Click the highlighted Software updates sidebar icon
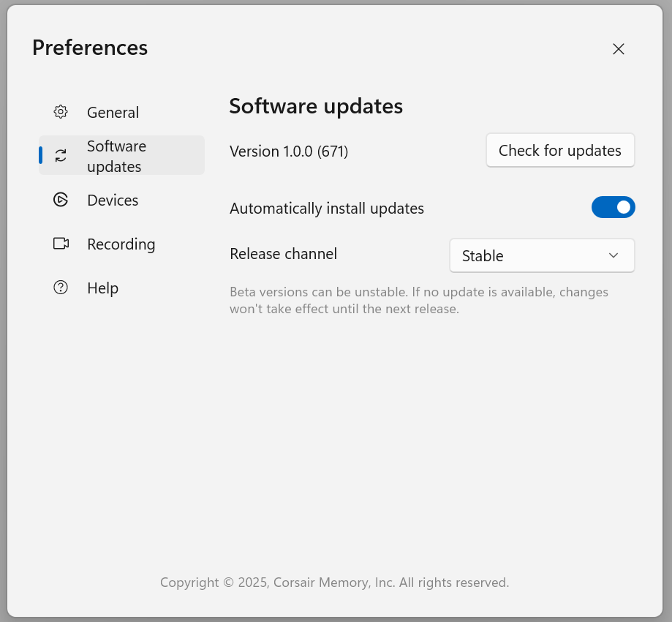This screenshot has height=622, width=672. [61, 155]
